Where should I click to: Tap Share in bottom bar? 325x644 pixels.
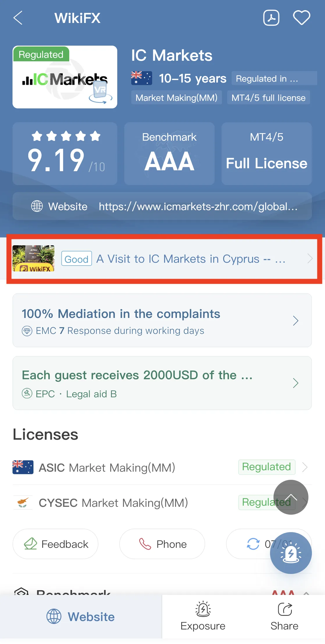click(x=284, y=616)
